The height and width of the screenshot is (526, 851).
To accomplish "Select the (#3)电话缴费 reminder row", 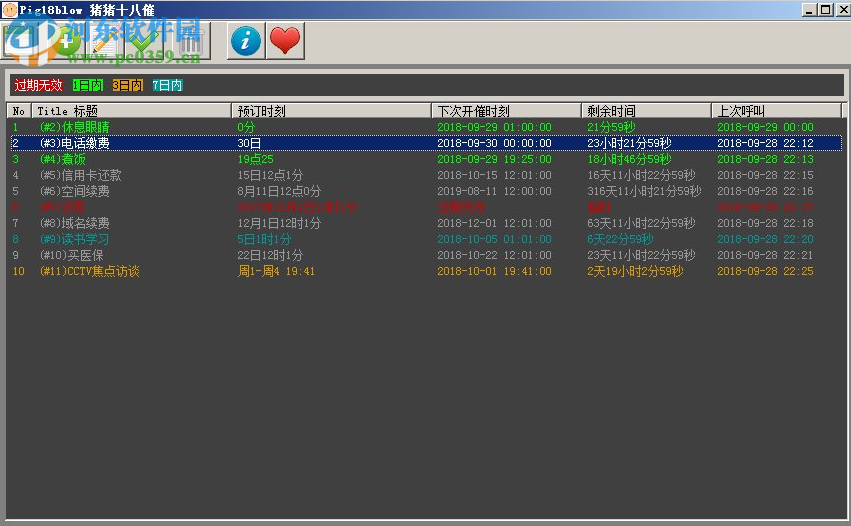I will [x=426, y=143].
